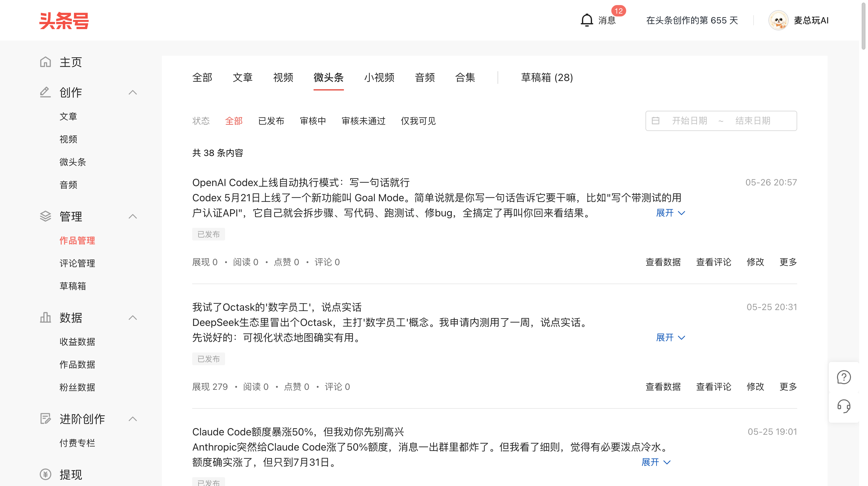The image size is (868, 486).
Task: Open the customer service headset icon
Action: pos(844,406)
